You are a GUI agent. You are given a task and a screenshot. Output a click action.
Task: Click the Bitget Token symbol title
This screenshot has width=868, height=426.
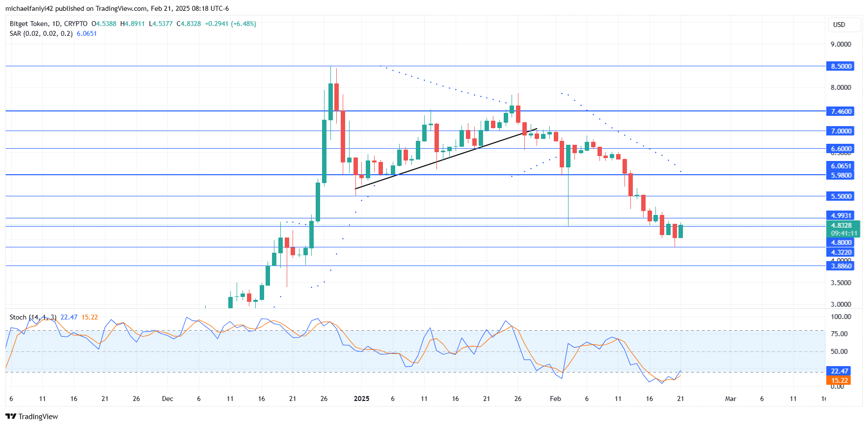tap(29, 24)
